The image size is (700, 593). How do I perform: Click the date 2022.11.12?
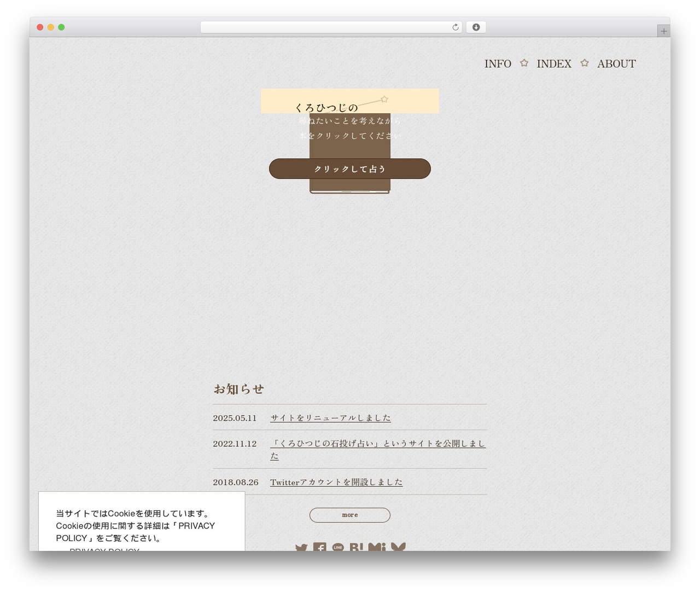pos(235,444)
